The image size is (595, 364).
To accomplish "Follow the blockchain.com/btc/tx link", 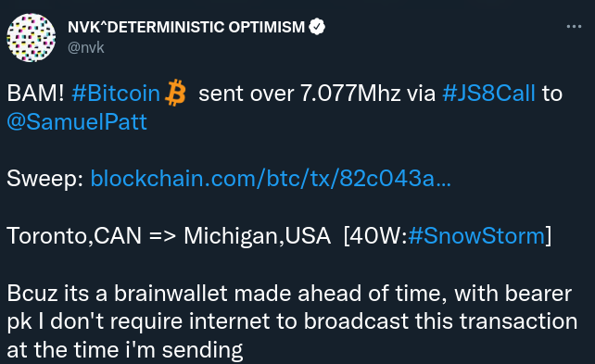I will (271, 178).
